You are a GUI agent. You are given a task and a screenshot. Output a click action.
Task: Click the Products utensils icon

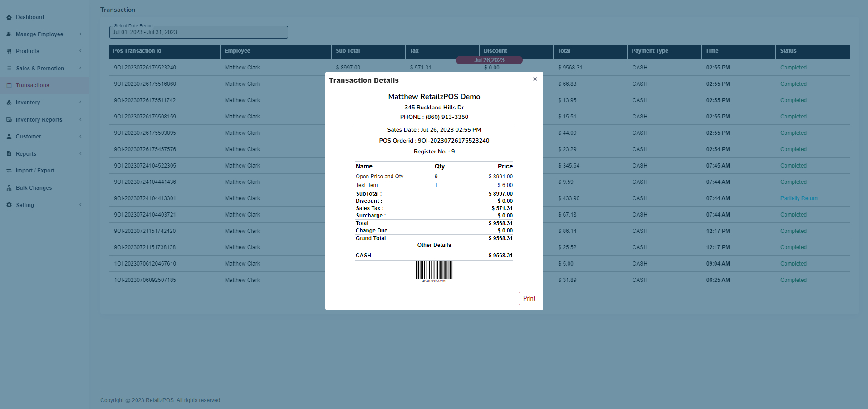point(9,51)
